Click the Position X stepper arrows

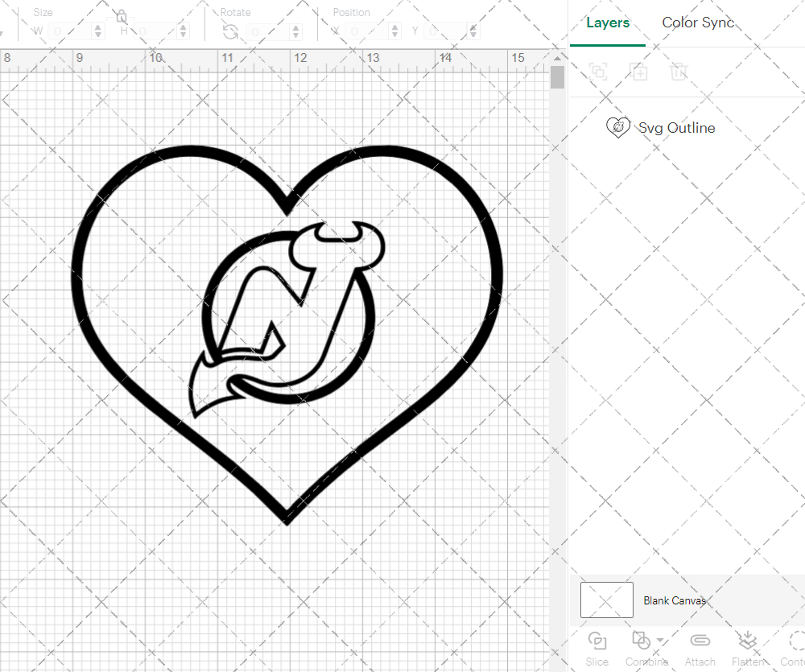coord(394,32)
